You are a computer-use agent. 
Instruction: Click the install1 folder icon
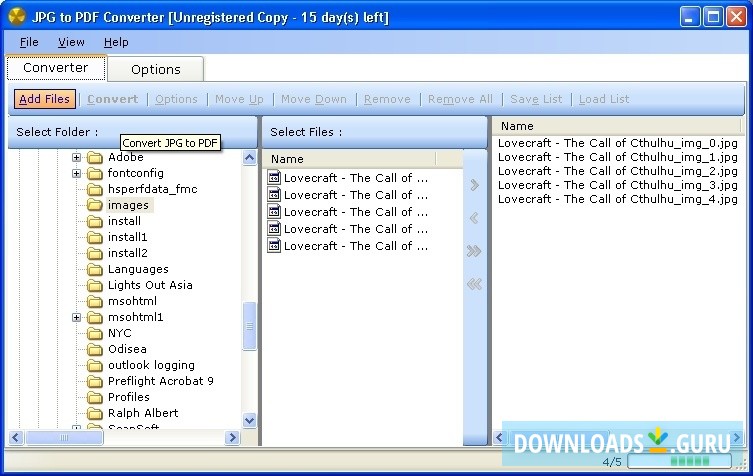[x=95, y=237]
